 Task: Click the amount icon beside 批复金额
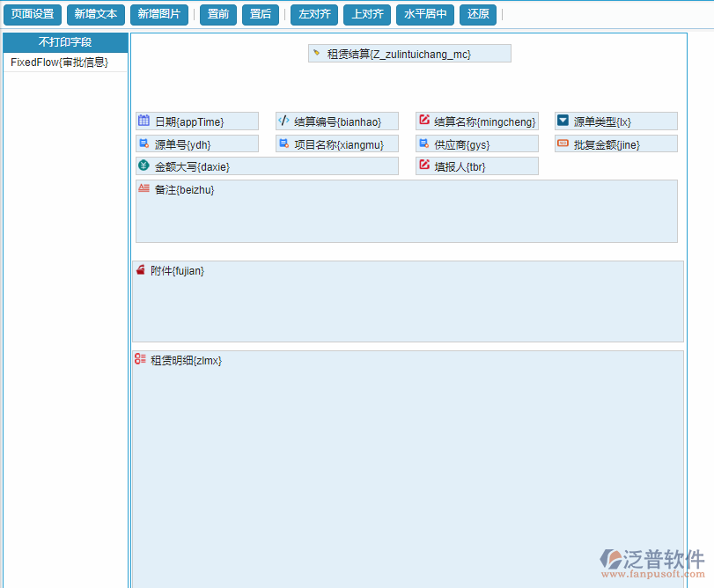(563, 143)
